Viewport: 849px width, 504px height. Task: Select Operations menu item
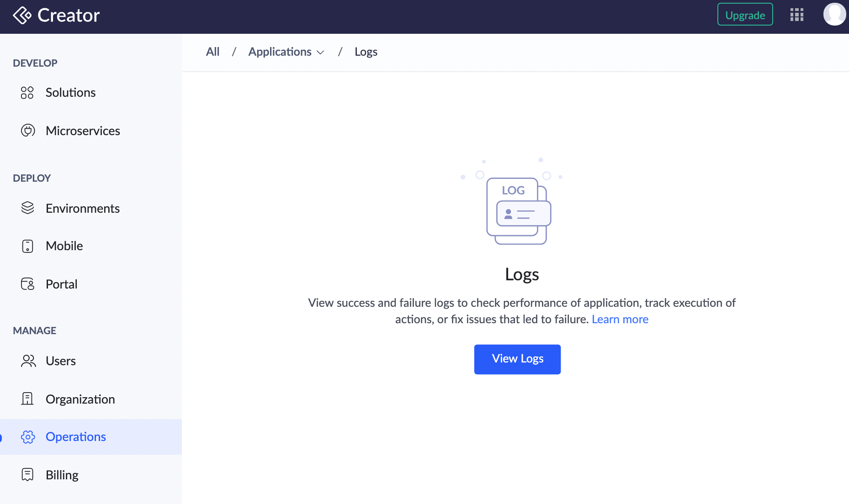pyautogui.click(x=91, y=437)
